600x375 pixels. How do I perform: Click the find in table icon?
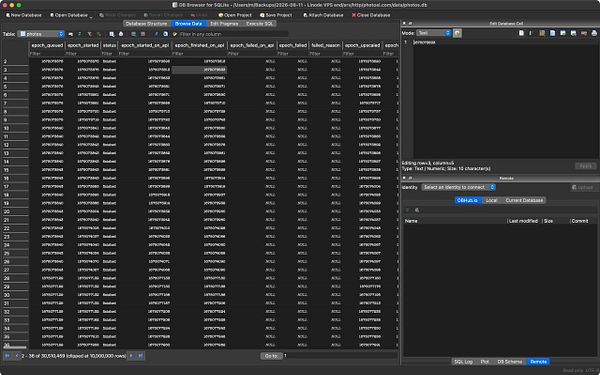click(x=165, y=34)
